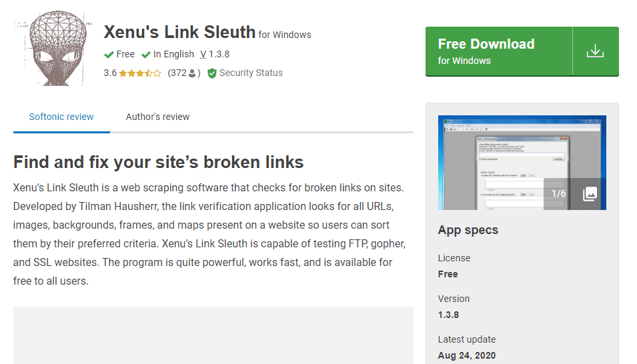Viewport: 637px width, 364px height.
Task: Click the App specs heading
Action: point(468,230)
